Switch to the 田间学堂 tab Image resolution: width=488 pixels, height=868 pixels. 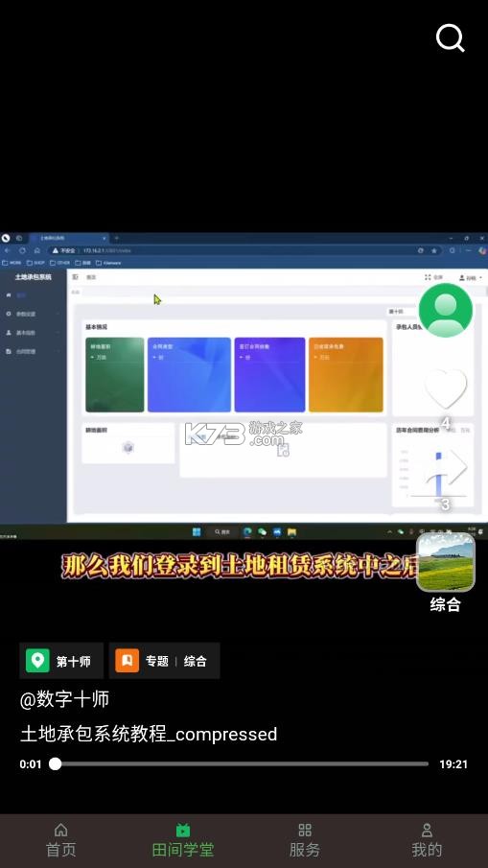[x=183, y=840]
